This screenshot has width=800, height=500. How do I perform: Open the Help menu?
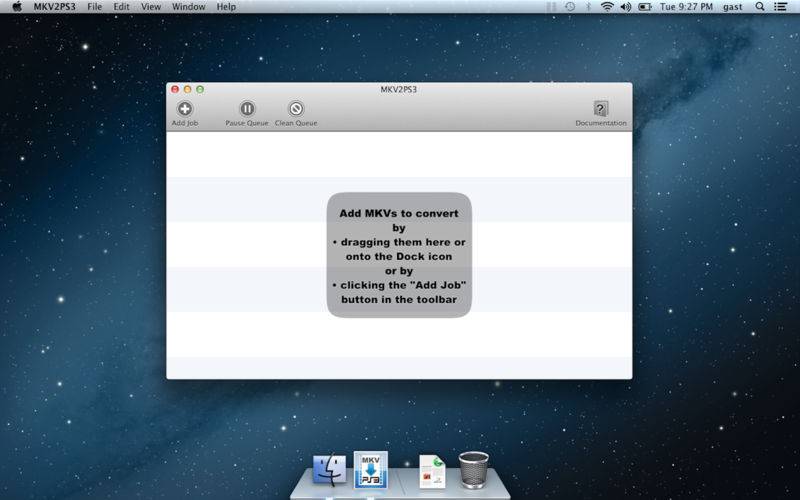(x=226, y=7)
